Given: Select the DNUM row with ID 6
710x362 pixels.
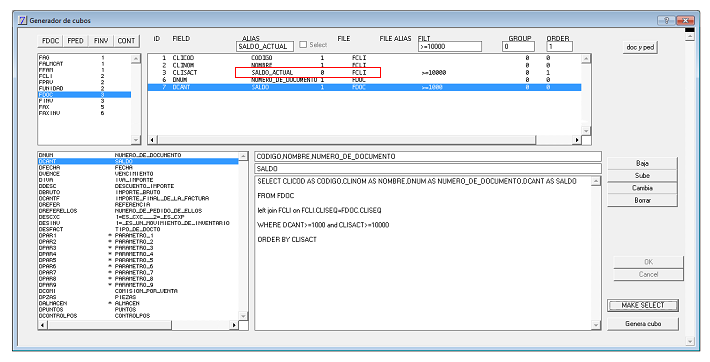Looking at the screenshot, I should click(364, 80).
